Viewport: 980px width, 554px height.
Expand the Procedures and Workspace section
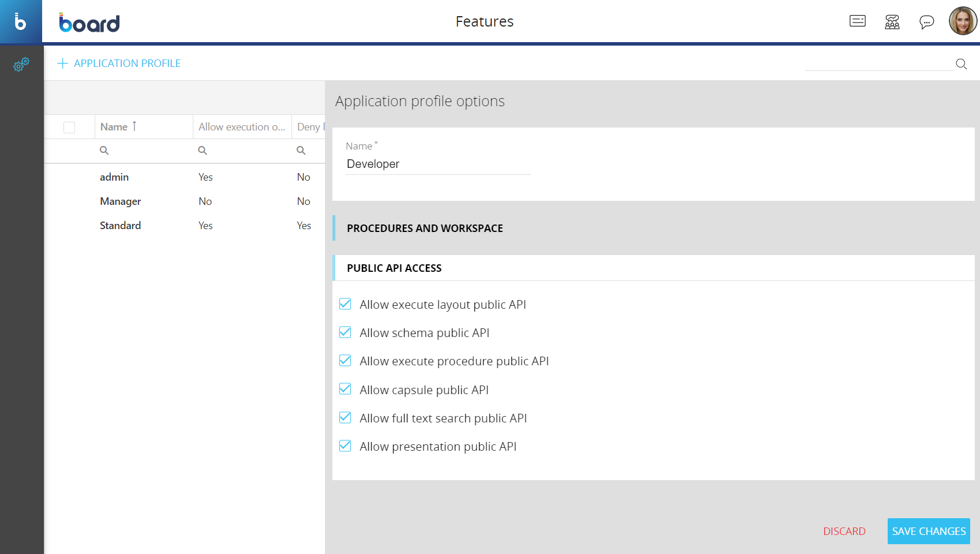pyautogui.click(x=425, y=229)
